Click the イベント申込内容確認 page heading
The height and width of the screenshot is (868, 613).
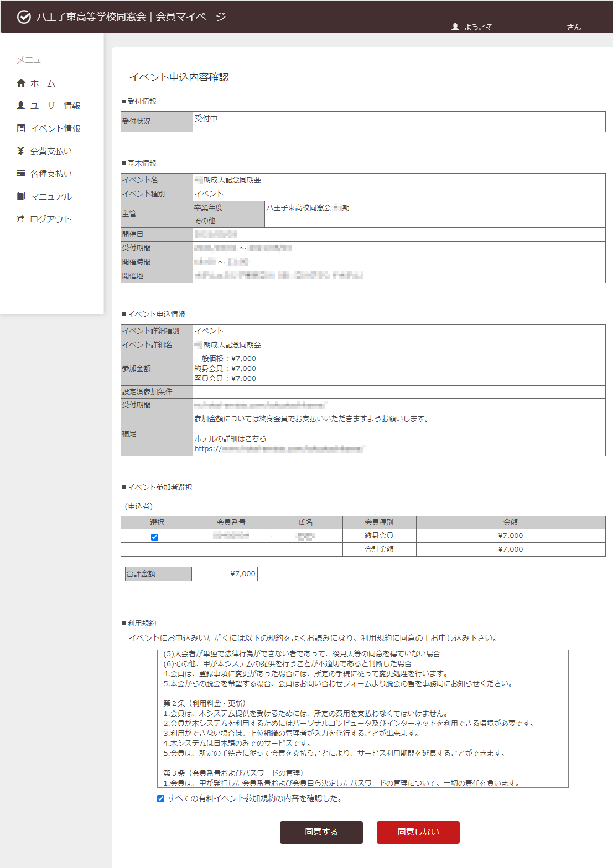pos(179,77)
